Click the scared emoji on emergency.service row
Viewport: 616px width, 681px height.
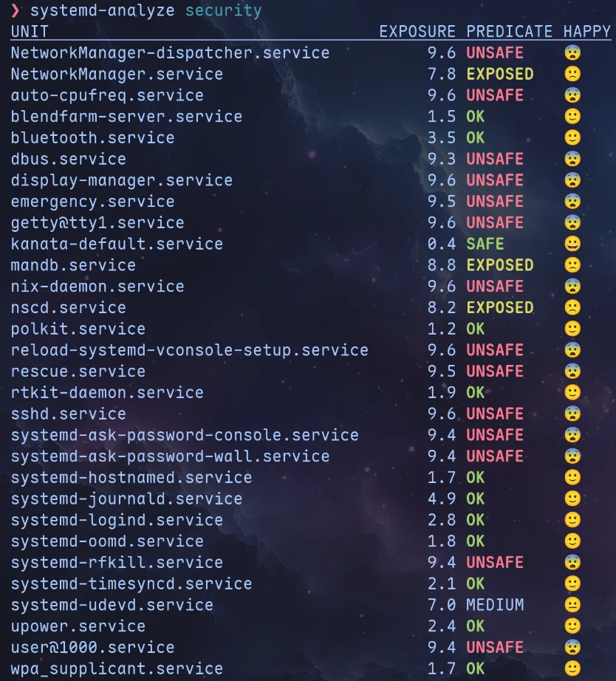572,202
